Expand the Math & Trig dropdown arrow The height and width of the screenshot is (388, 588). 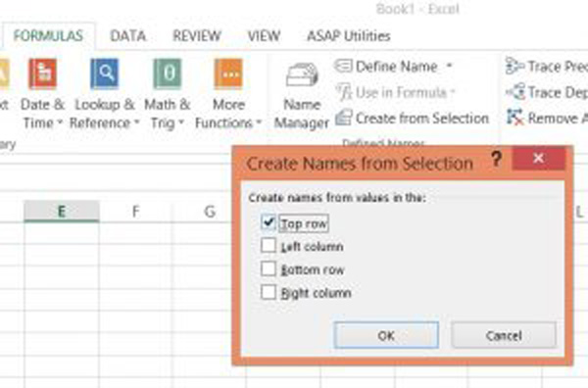[180, 122]
